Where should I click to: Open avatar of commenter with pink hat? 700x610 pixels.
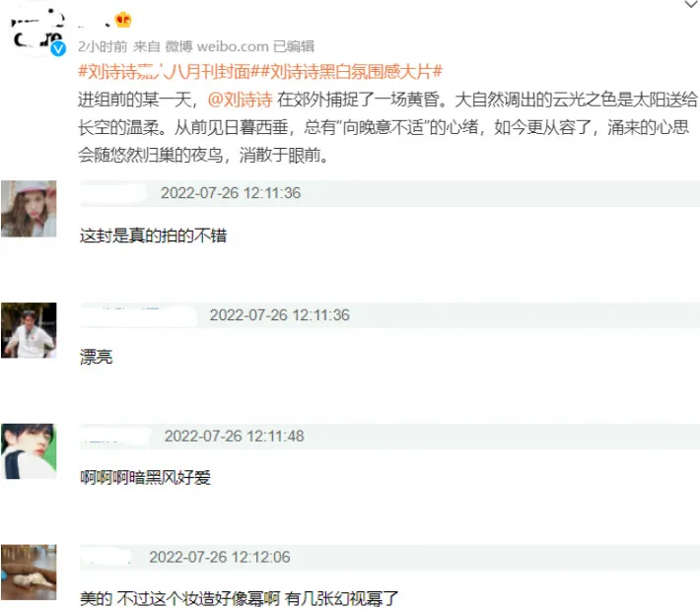click(29, 208)
